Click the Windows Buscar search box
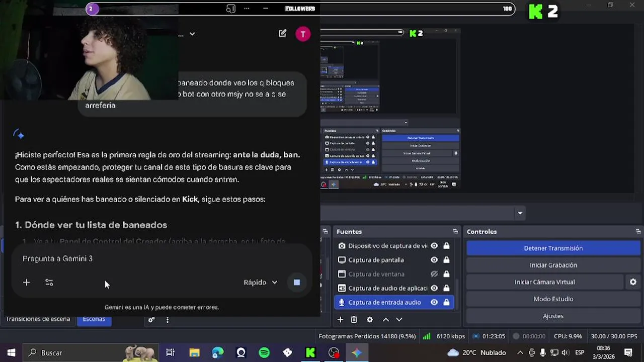 (91, 352)
